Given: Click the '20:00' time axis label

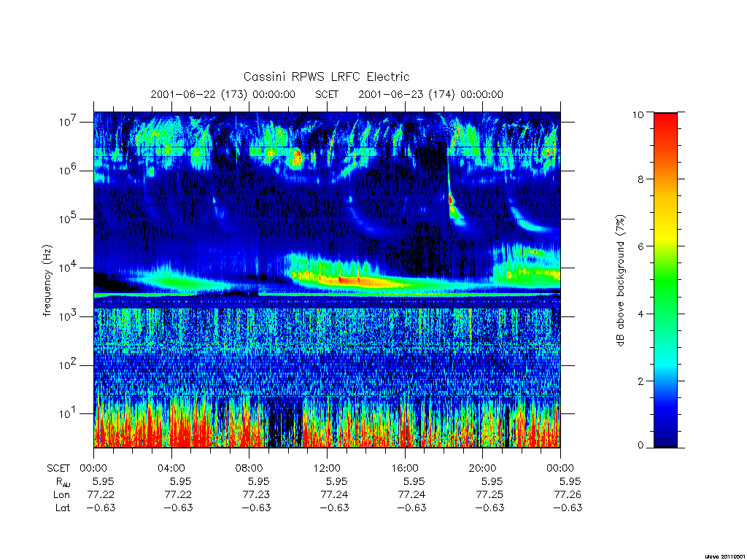Looking at the screenshot, I should click(x=482, y=468).
